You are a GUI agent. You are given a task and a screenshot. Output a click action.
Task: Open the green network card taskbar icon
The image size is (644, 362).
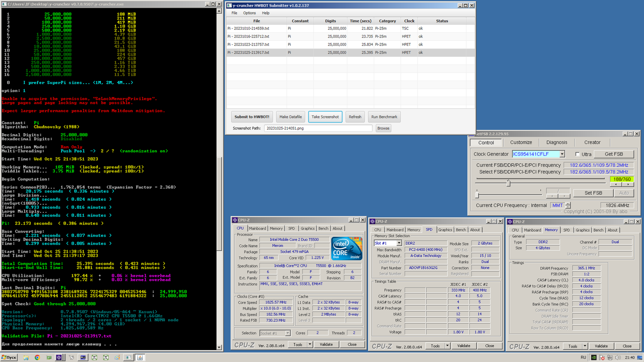pos(49,358)
